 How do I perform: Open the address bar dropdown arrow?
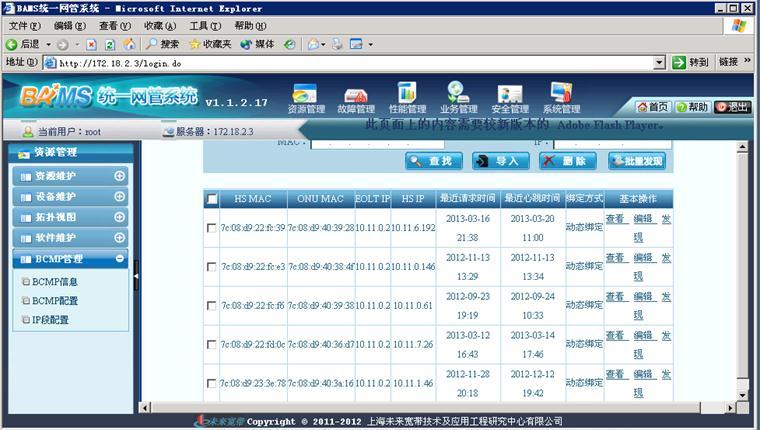(x=660, y=62)
